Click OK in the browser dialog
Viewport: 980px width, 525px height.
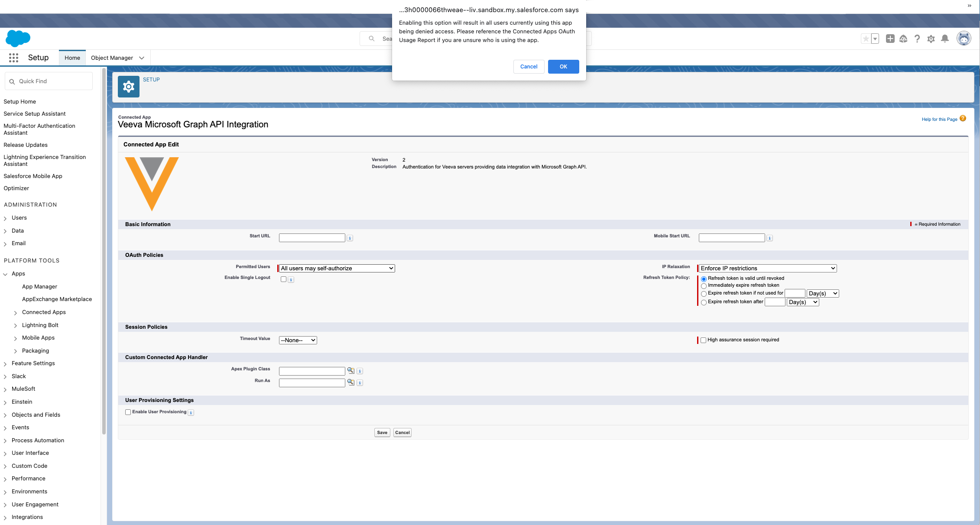pos(563,67)
